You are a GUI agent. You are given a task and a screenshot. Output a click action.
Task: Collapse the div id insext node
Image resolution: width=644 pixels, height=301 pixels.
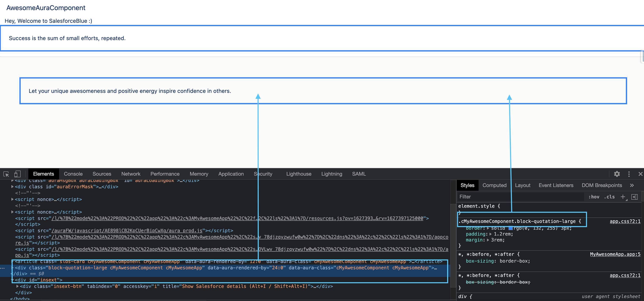click(x=12, y=280)
